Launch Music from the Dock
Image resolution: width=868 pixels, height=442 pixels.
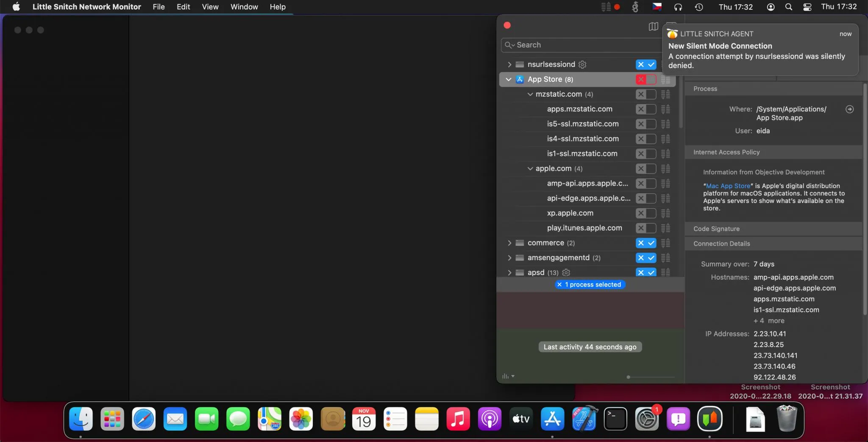pos(458,419)
